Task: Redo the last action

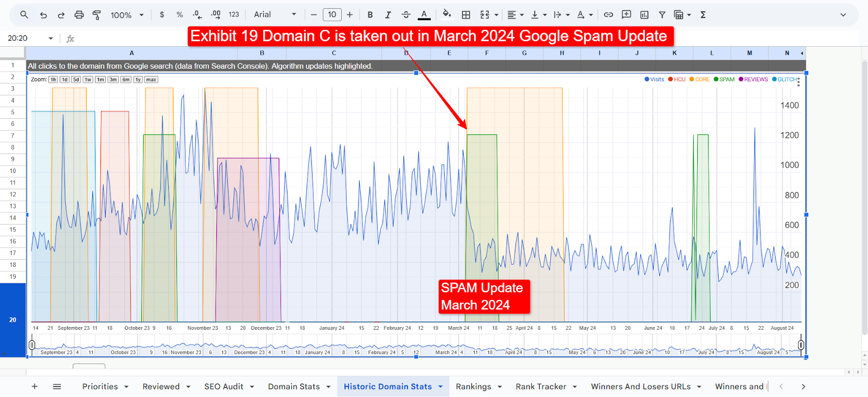Action: pyautogui.click(x=61, y=15)
